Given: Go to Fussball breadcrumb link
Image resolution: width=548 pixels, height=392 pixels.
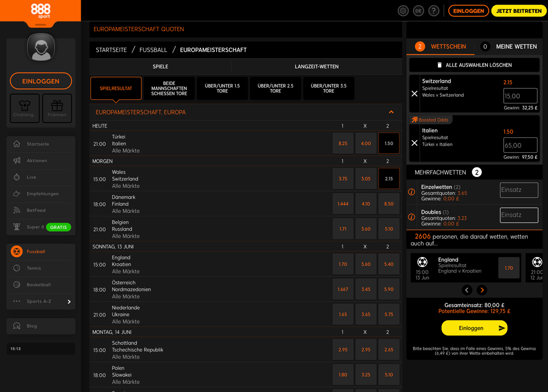Looking at the screenshot, I should tap(153, 50).
